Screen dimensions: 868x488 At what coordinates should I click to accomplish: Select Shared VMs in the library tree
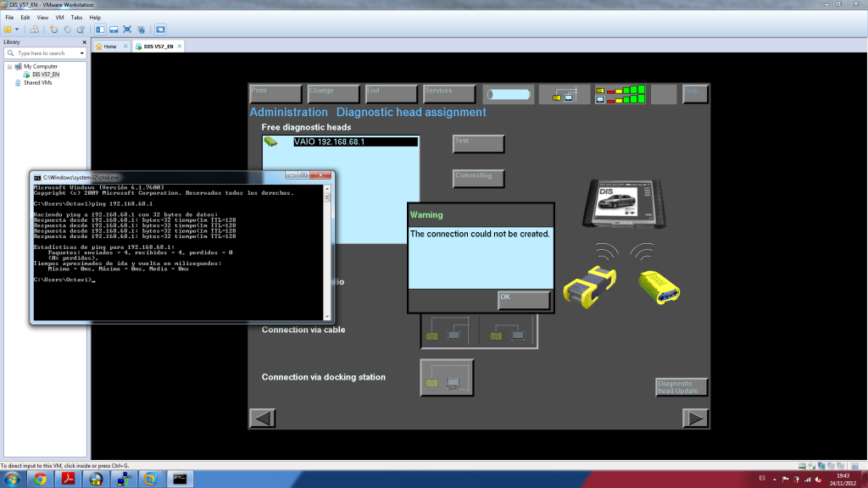[x=37, y=82]
